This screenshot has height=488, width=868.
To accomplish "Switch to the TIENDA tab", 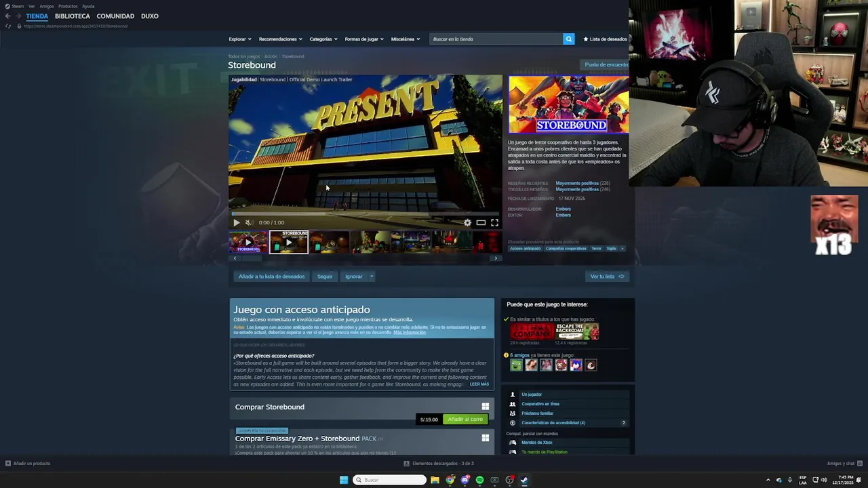I will [37, 16].
